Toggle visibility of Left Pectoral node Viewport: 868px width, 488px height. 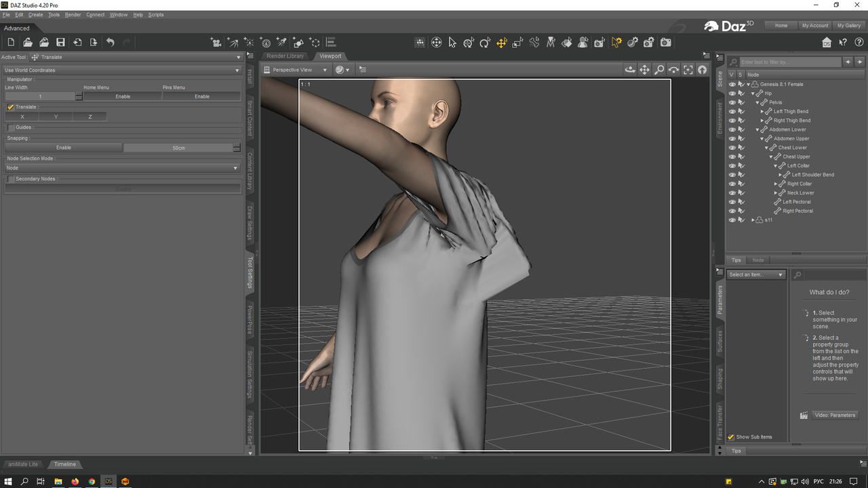point(732,202)
